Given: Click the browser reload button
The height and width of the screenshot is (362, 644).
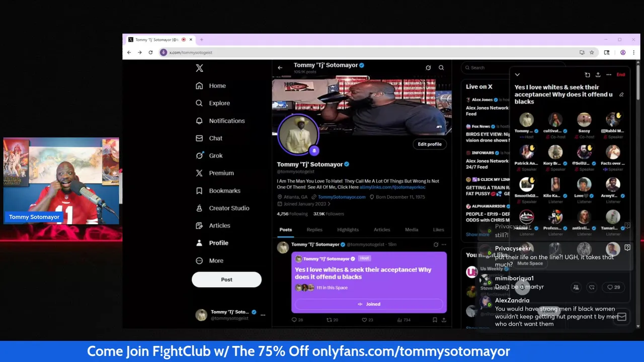Looking at the screenshot, I should click(x=150, y=52).
